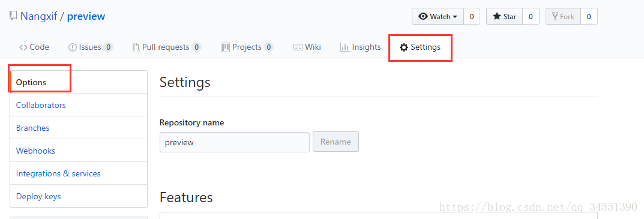Click the Issues exclamation circle icon

tap(72, 47)
